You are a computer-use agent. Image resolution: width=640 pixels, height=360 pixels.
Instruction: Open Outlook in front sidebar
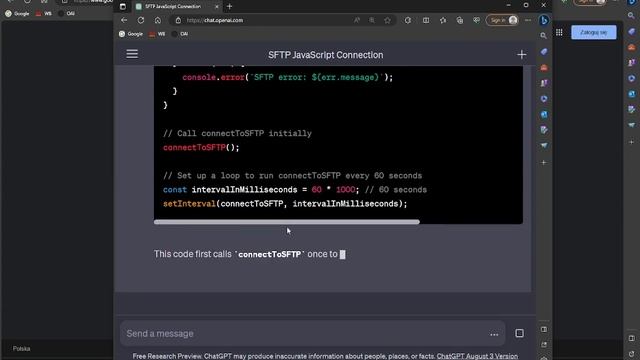544,114
